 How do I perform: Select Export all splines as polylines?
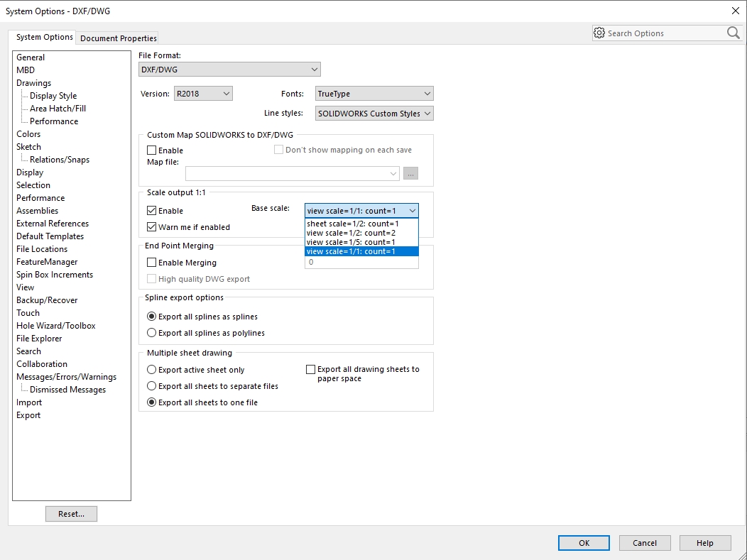[x=152, y=333]
